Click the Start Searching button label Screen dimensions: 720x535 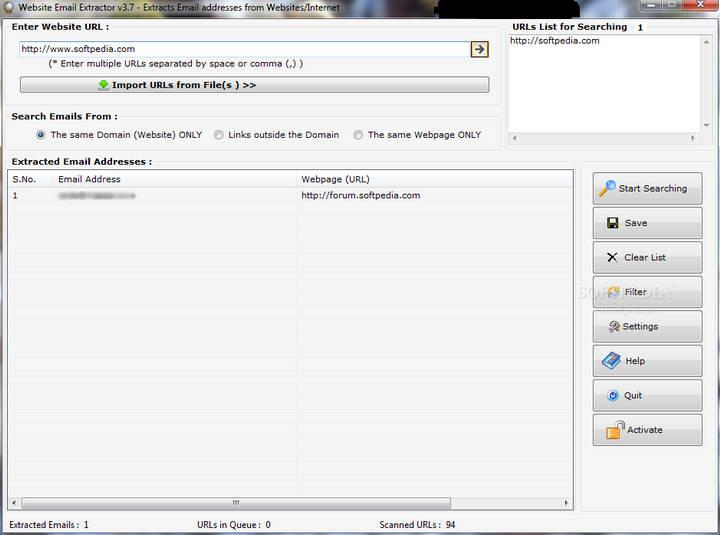coord(652,188)
